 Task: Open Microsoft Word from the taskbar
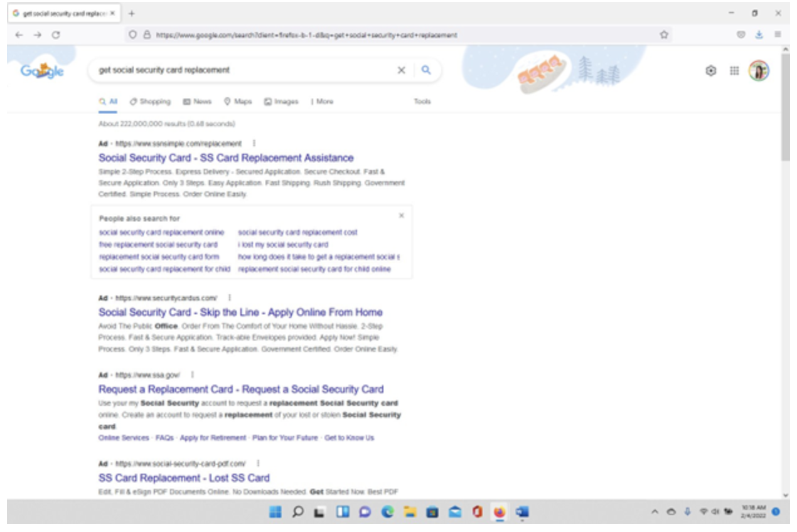[522, 513]
